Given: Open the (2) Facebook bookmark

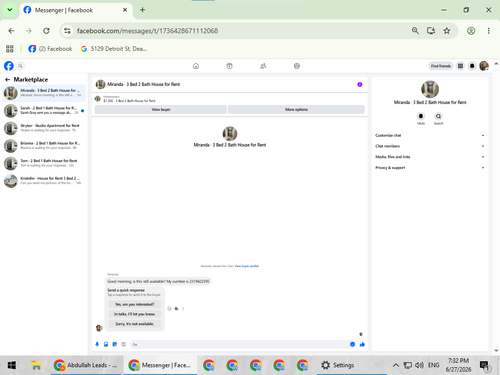Looking at the screenshot, I should coord(50,49).
